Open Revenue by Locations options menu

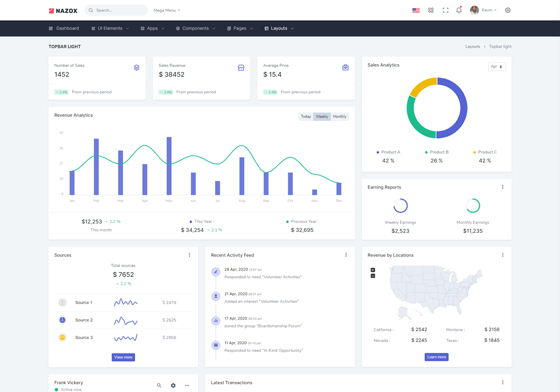(502, 255)
